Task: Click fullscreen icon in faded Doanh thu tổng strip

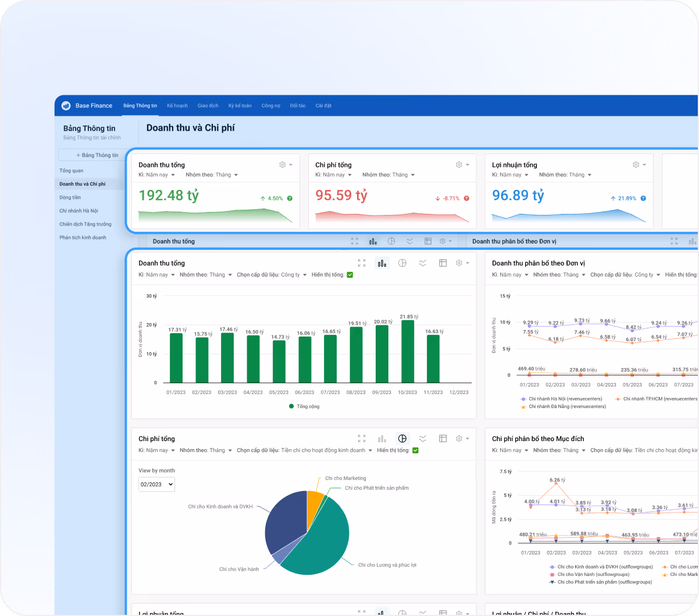Action: click(355, 241)
